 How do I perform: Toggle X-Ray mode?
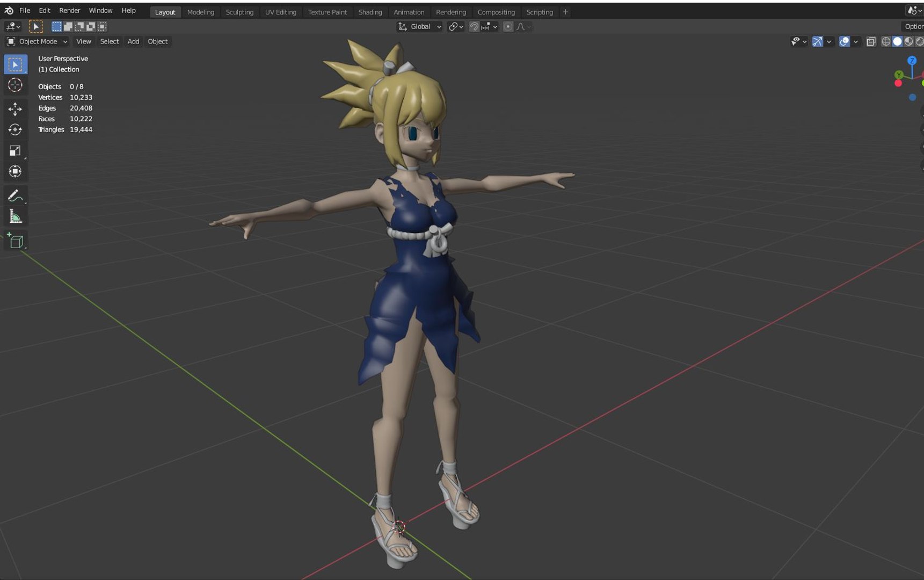click(871, 41)
